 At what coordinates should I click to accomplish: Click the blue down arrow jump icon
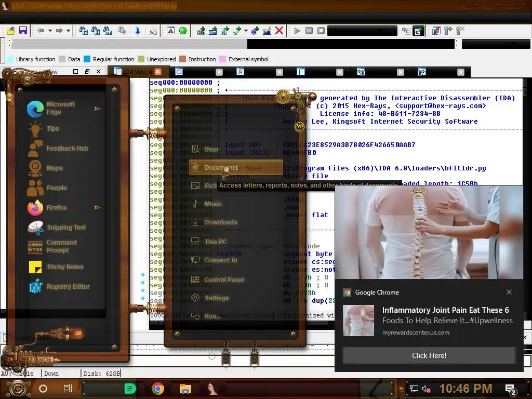(138, 31)
